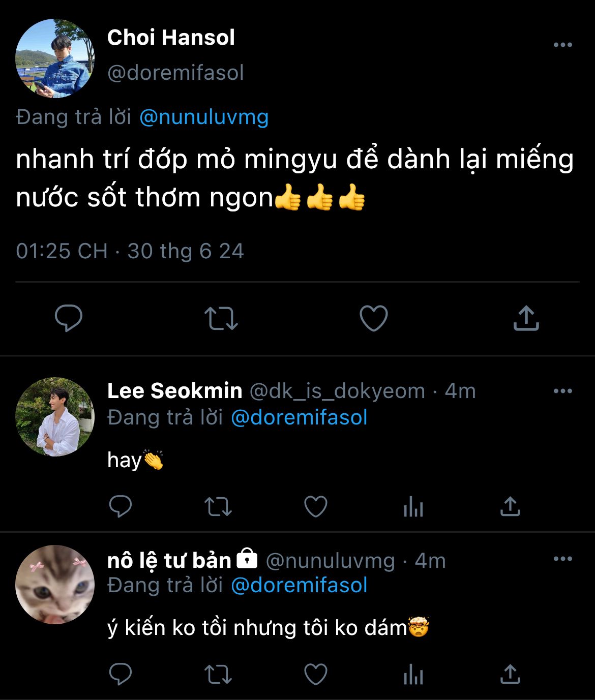The height and width of the screenshot is (700, 595).
Task: Open the @nunuluvmg mention link
Action: tap(203, 117)
